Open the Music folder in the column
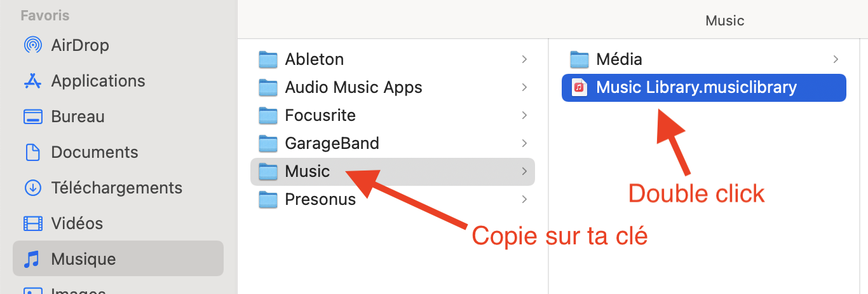 (308, 171)
